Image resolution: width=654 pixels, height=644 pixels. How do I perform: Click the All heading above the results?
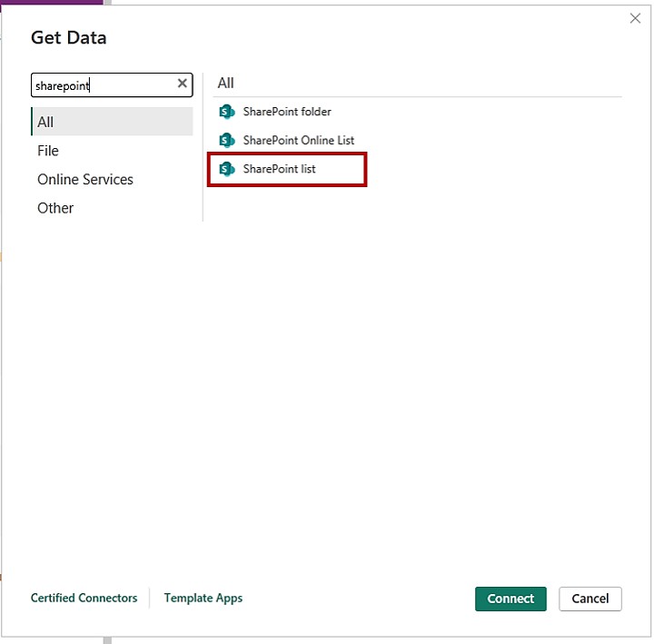click(x=226, y=83)
